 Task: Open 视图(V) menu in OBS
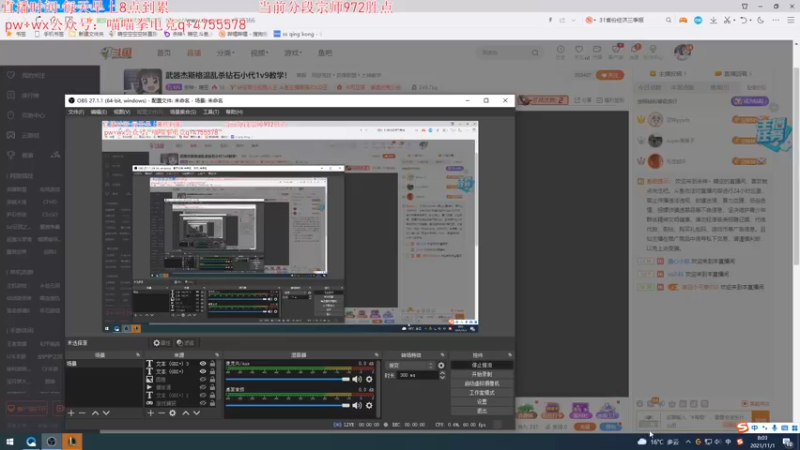click(x=121, y=112)
